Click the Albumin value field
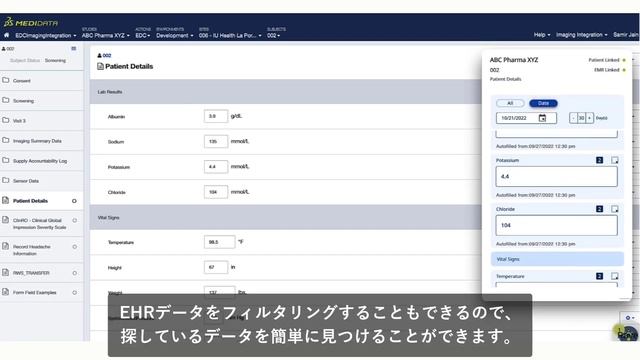The width and height of the screenshot is (640, 360). (x=216, y=116)
